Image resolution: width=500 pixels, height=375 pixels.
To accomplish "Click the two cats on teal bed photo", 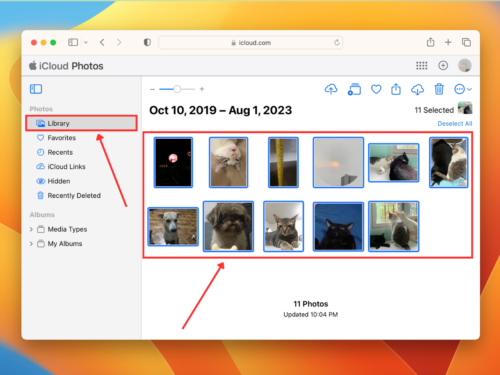I will [393, 163].
